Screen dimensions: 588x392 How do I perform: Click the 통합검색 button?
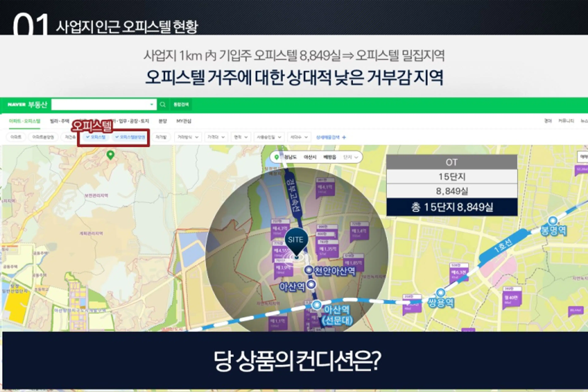coord(181,104)
